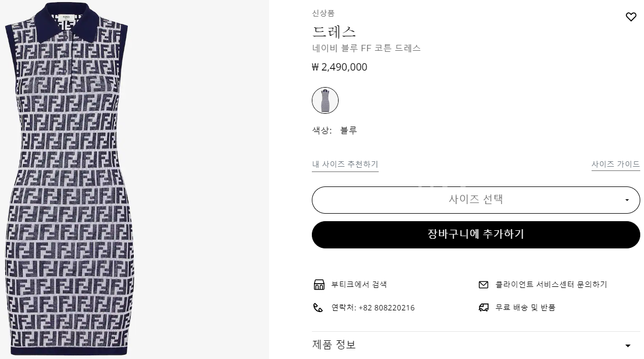
Task: Open the 사이즈 가이드 link
Action: (615, 165)
